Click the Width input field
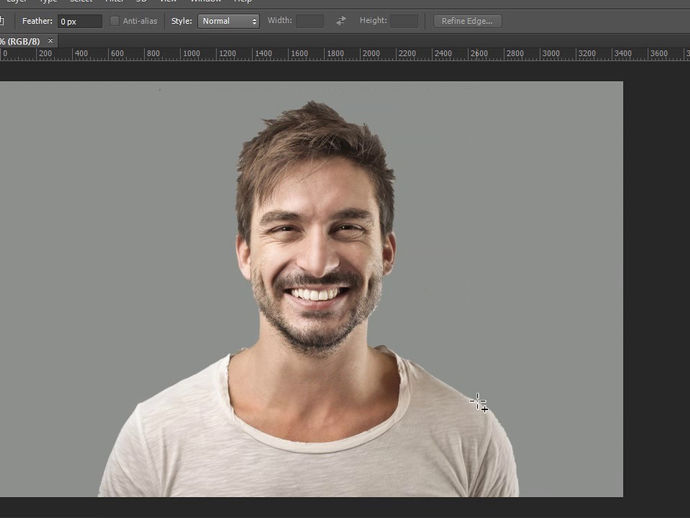This screenshot has height=518, width=690. (x=310, y=21)
